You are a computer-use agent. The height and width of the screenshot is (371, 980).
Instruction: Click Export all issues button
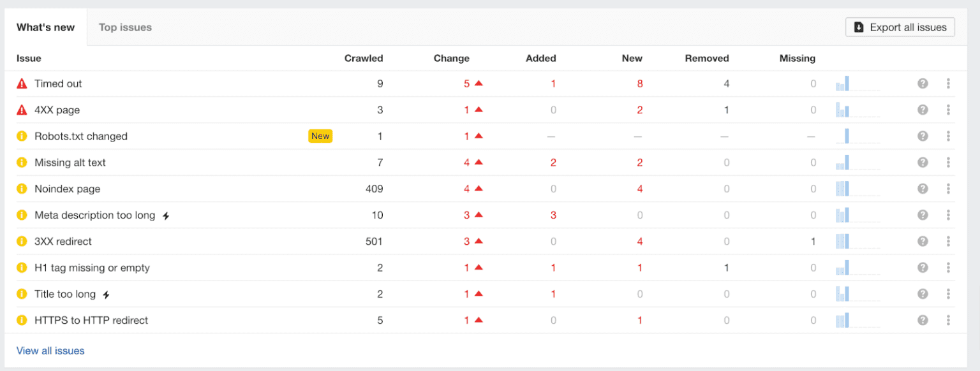(900, 27)
